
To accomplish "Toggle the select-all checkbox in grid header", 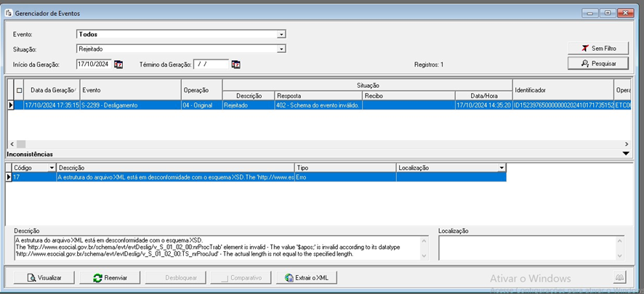I will coord(19,91).
